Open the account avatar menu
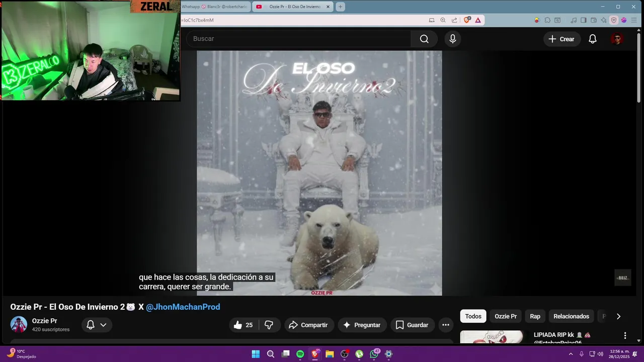 coord(617,39)
